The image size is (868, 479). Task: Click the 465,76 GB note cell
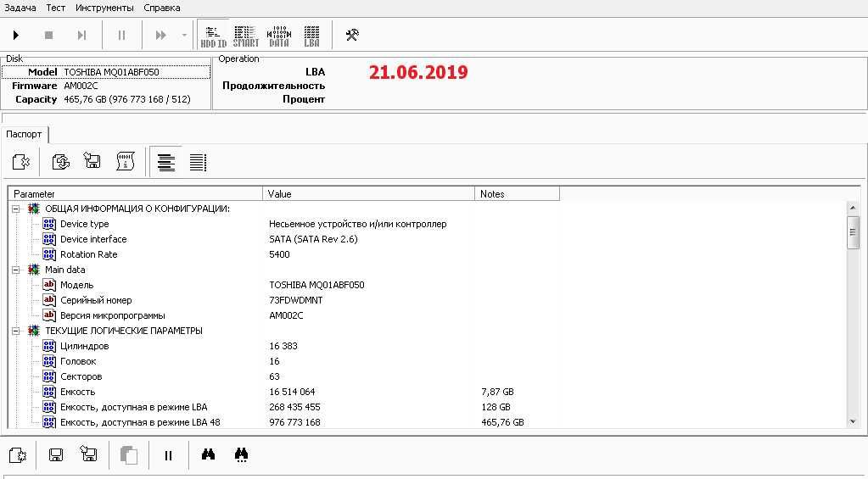pyautogui.click(x=502, y=422)
